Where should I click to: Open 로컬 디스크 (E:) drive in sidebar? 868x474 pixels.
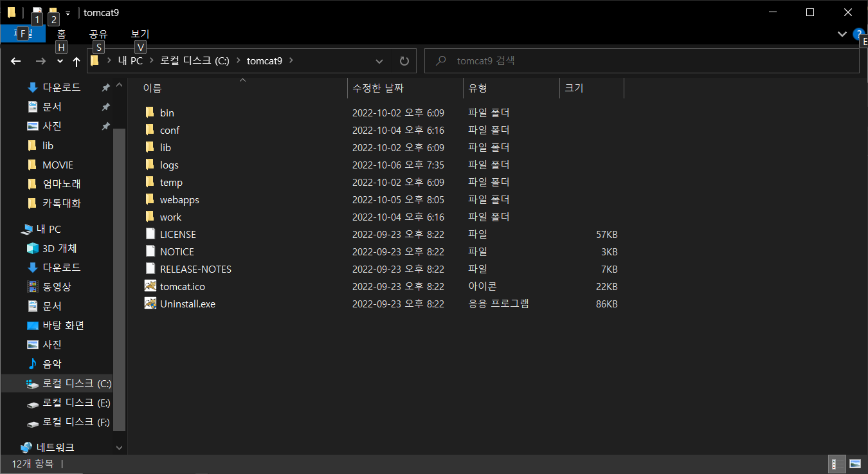pos(77,403)
